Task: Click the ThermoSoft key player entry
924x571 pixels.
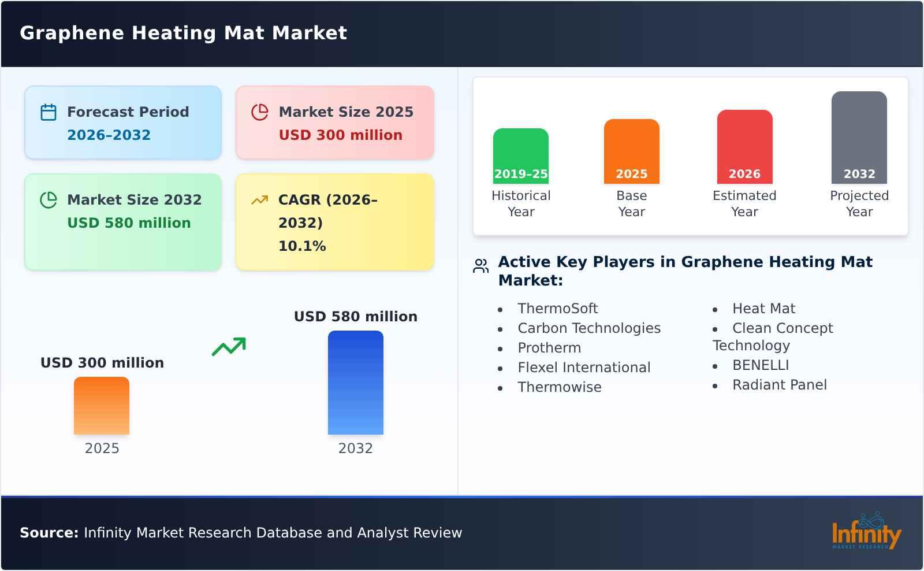Action: coord(558,308)
